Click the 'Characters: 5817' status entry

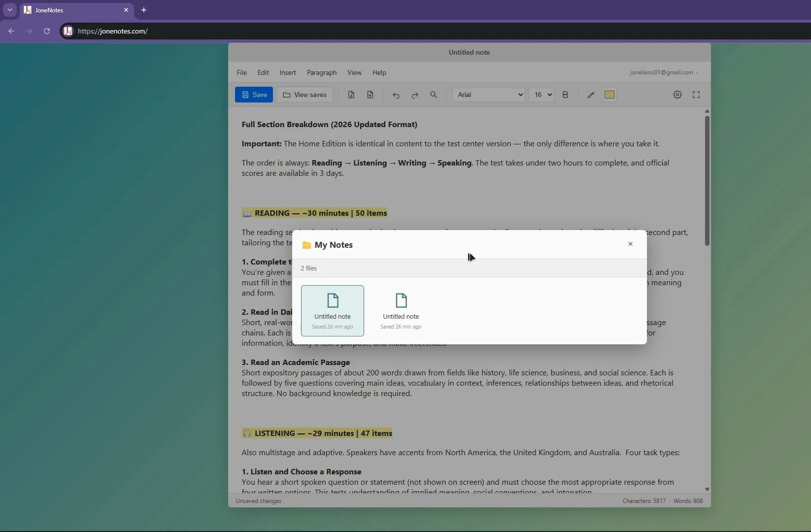tap(644, 501)
